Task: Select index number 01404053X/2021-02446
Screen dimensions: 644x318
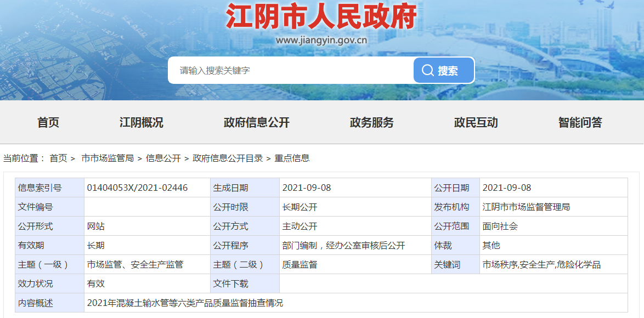Action: (x=137, y=188)
